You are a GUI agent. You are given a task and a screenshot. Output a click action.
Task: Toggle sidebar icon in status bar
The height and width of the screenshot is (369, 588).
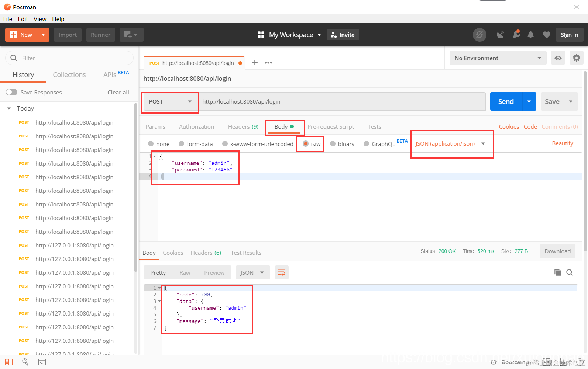tap(9, 362)
